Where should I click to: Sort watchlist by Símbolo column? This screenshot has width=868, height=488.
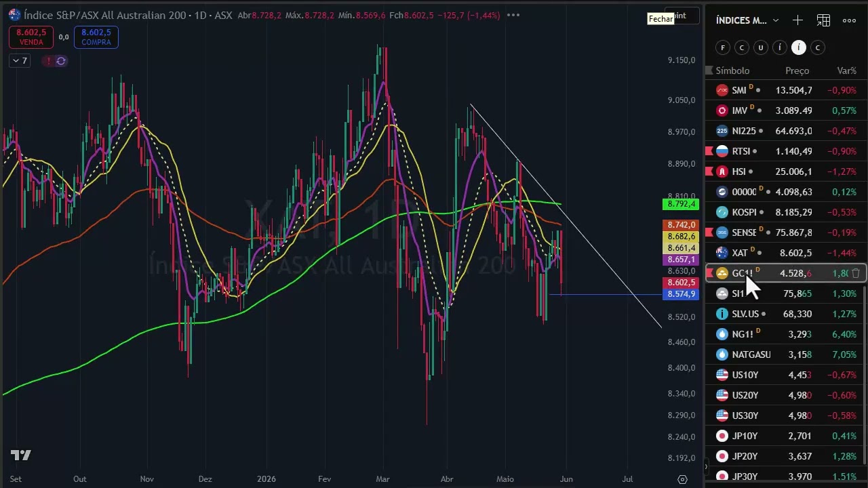(732, 70)
